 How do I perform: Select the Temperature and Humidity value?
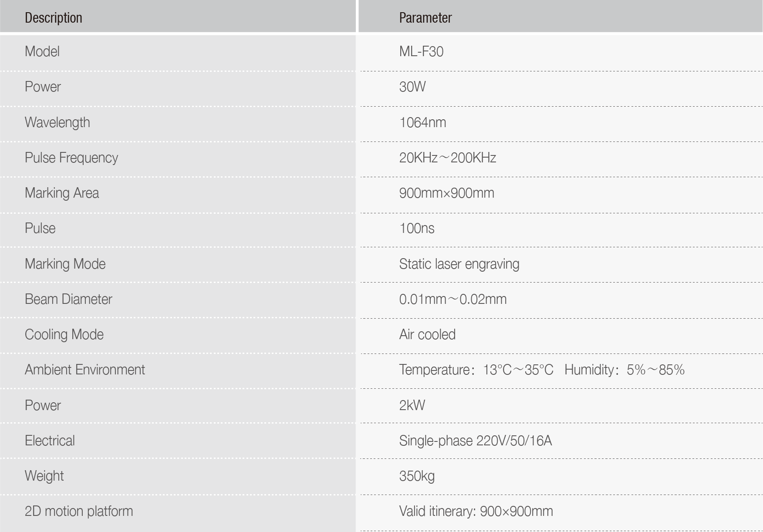542,370
